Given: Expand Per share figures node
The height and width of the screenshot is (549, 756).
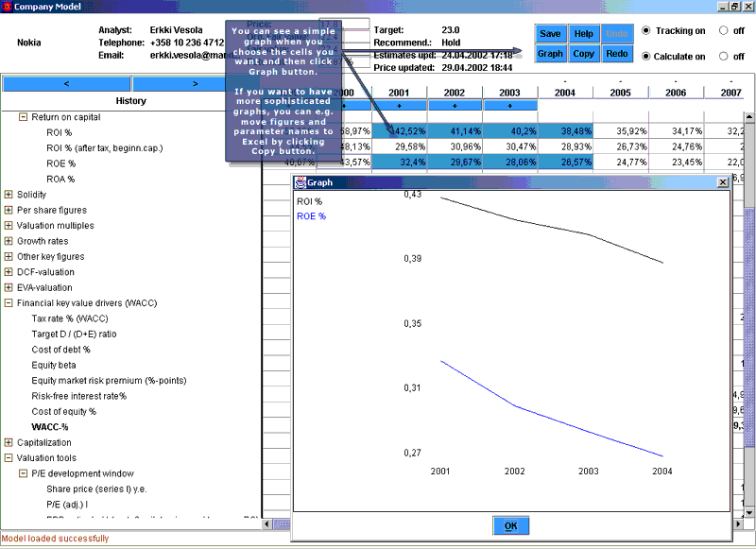Looking at the screenshot, I should 9,210.
